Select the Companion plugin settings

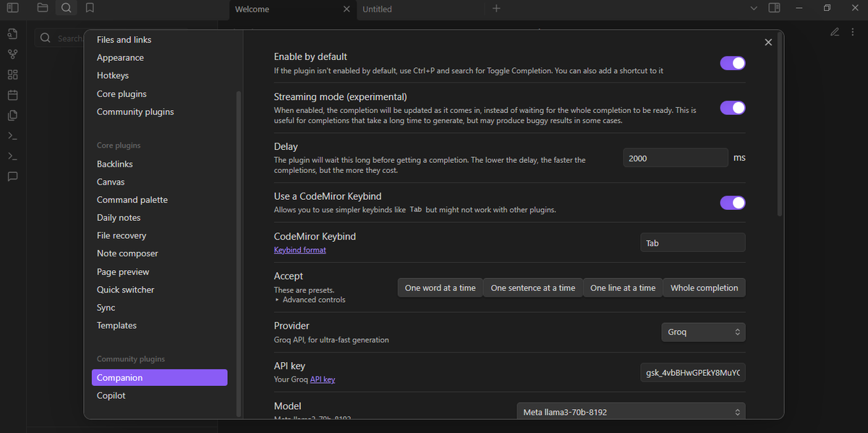[x=159, y=378]
